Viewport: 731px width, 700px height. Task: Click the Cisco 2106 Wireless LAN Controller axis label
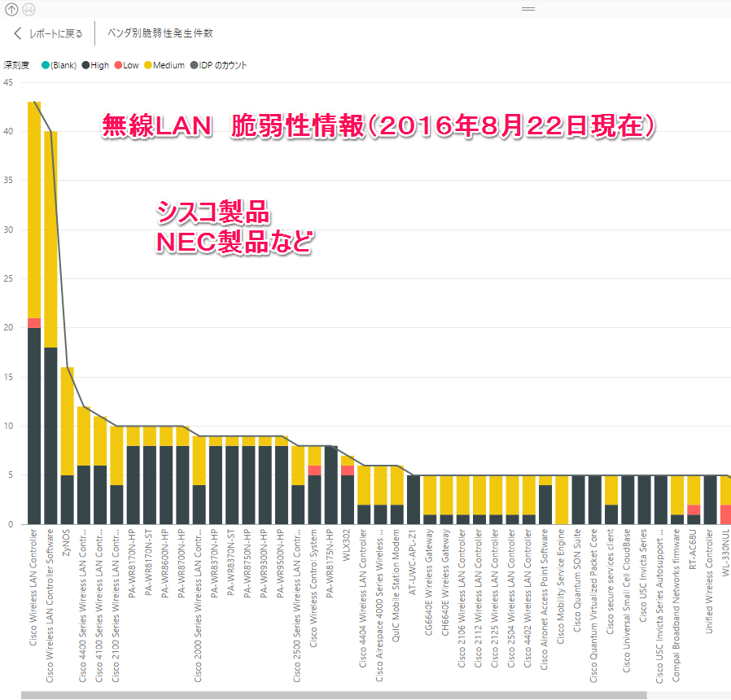click(462, 598)
